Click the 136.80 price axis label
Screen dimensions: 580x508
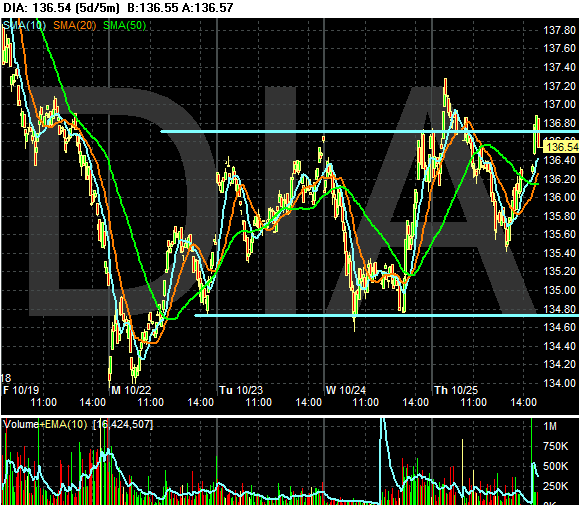[559, 123]
